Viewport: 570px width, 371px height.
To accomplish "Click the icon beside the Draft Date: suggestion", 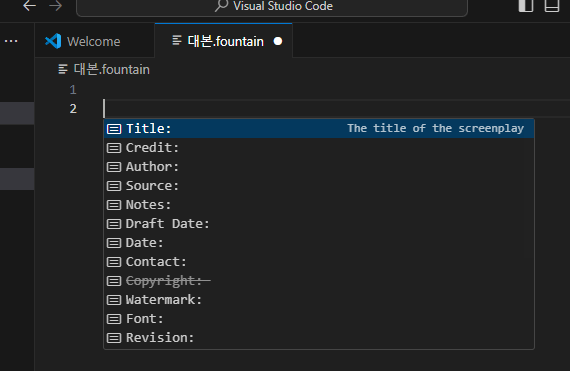I will (x=114, y=224).
